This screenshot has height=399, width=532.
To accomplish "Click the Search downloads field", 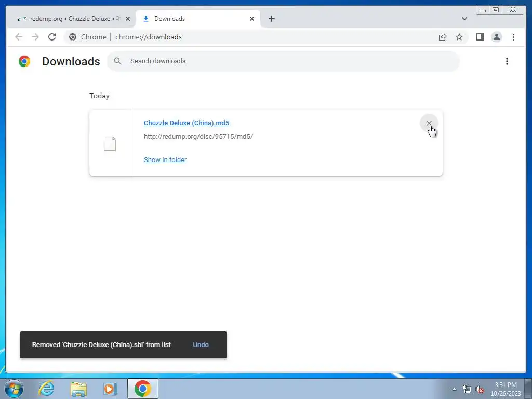I will coord(283,61).
